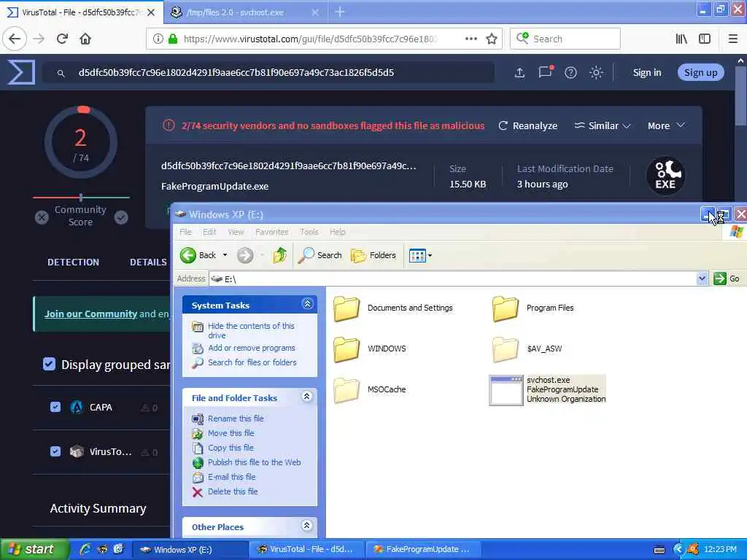Click the padlock secure connection icon
Image resolution: width=747 pixels, height=560 pixels.
pos(173,39)
